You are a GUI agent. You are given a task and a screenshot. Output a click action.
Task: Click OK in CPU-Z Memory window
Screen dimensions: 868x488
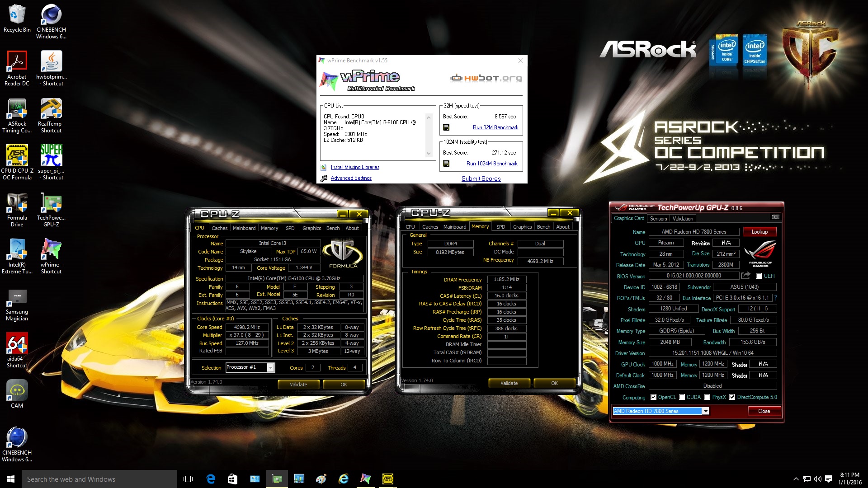click(x=554, y=383)
